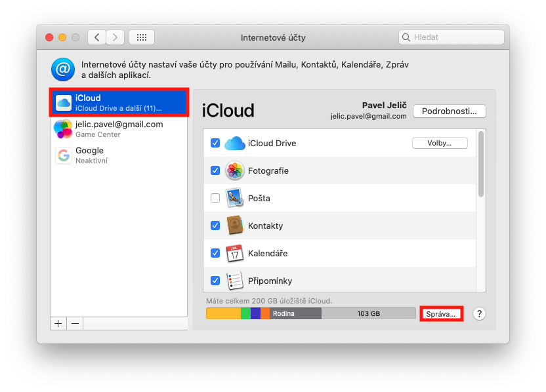Image resolution: width=546 pixels, height=392 pixels.
Task: Click the Připomínky reminders list icon
Action: [x=234, y=281]
